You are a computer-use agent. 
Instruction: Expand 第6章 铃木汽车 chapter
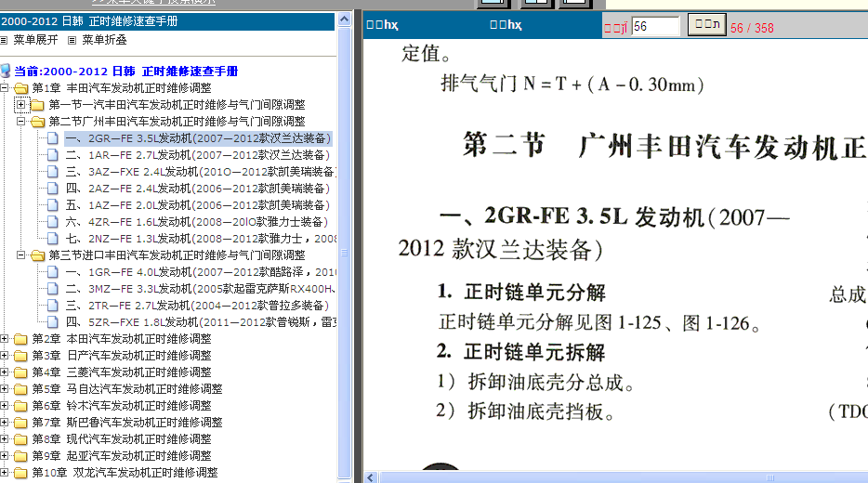point(5,406)
